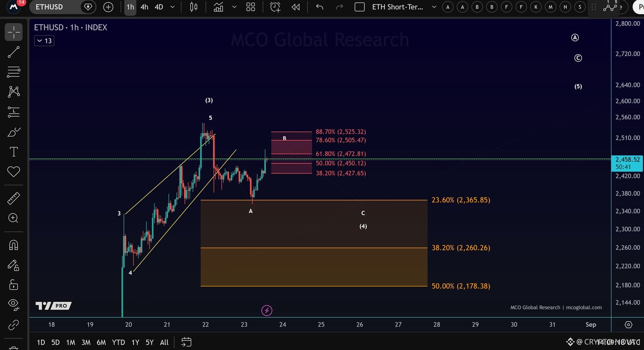644x350 pixels.
Task: Switch to the 4D interval
Action: pyautogui.click(x=159, y=7)
